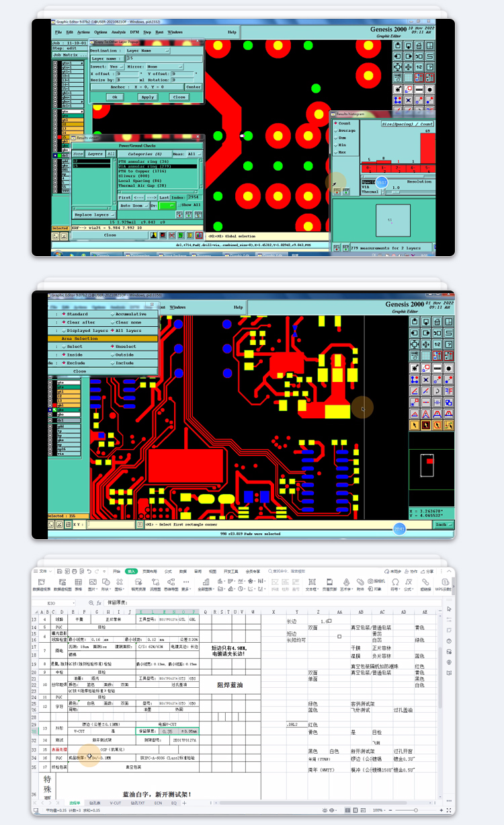Click the Index field showing 2954
This screenshot has height=825, width=504.
(194, 198)
